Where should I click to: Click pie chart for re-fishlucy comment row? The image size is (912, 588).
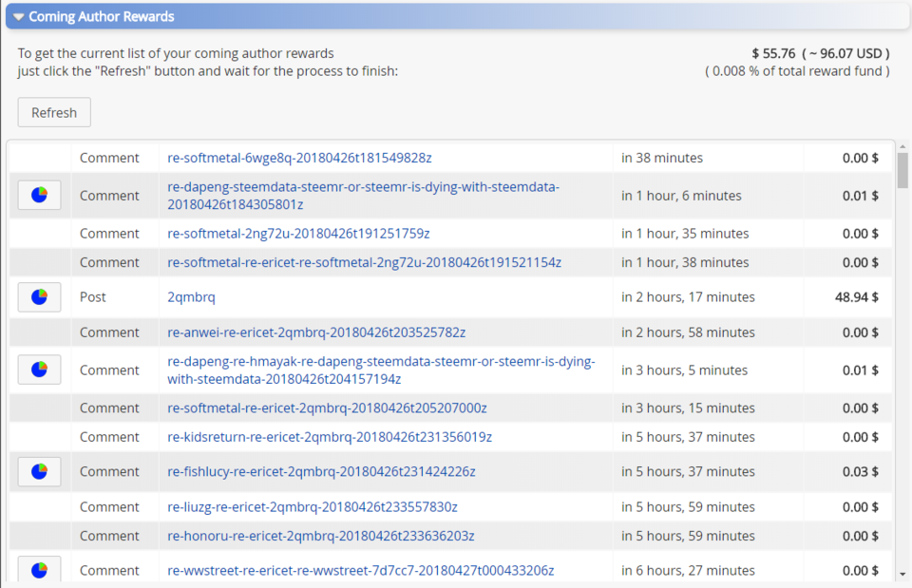(39, 471)
